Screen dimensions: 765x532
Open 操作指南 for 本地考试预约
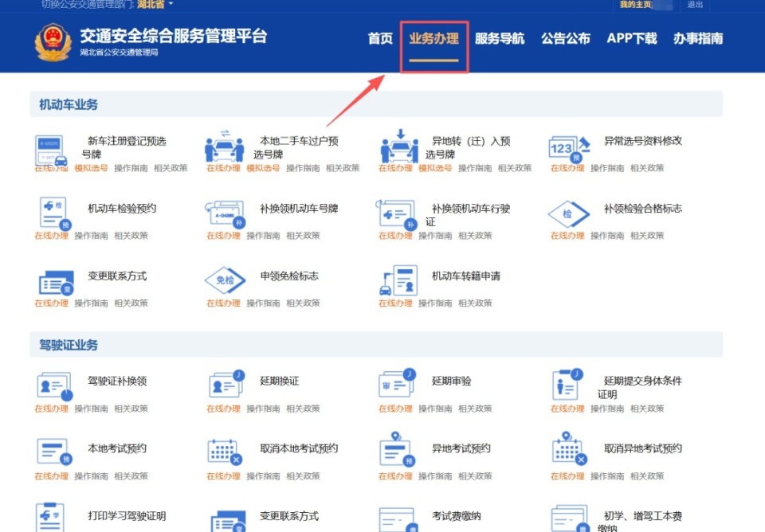(x=91, y=476)
